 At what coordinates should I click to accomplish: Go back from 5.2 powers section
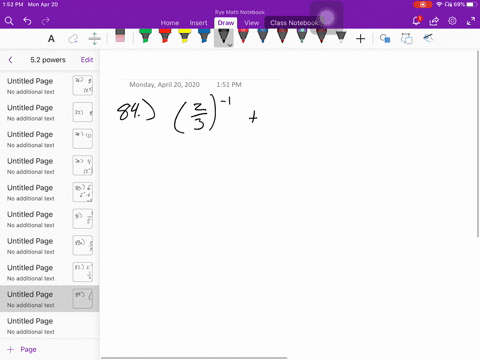click(10, 60)
